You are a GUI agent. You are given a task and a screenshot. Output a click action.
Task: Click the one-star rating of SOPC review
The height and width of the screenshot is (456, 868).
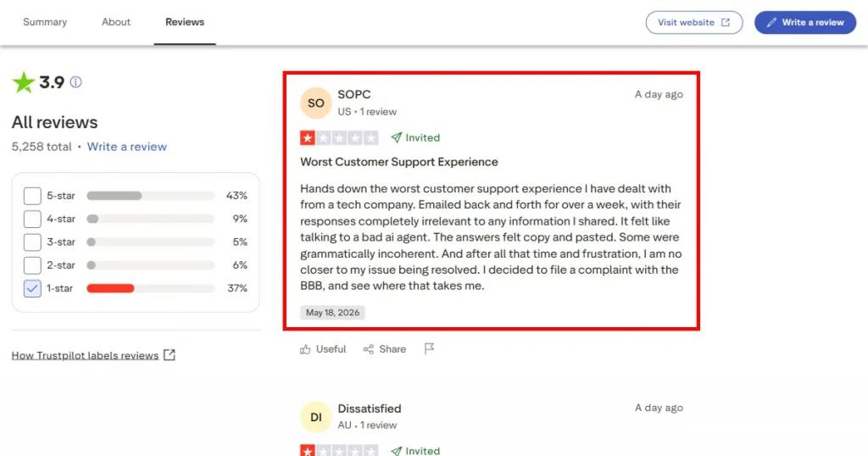tap(339, 138)
